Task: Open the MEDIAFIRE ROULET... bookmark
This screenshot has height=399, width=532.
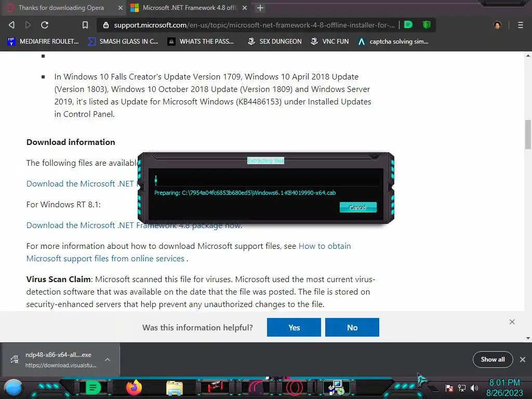Action: (43, 42)
